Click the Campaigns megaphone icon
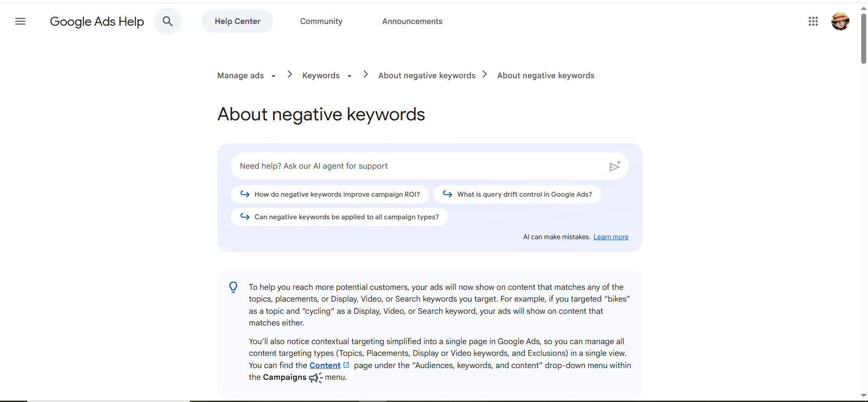 click(x=316, y=378)
